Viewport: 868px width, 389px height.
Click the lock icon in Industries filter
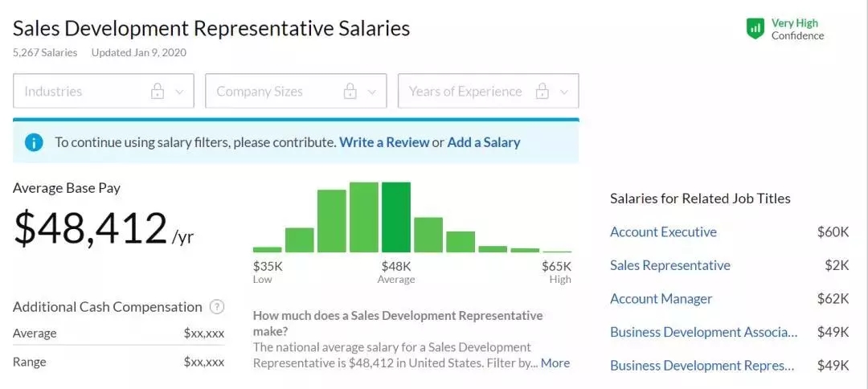pyautogui.click(x=158, y=92)
